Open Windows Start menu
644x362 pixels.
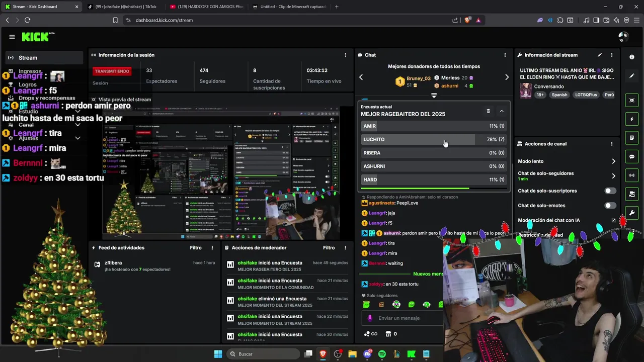[218, 354]
